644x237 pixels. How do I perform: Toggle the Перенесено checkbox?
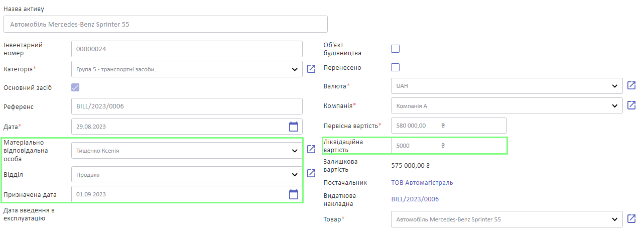[395, 67]
